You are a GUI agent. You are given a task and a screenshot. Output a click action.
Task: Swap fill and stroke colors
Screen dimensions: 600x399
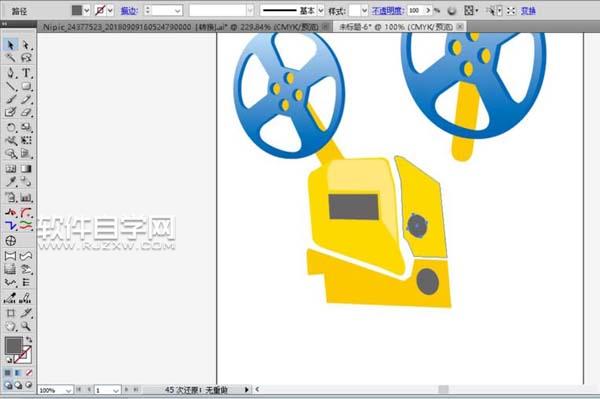tap(29, 339)
